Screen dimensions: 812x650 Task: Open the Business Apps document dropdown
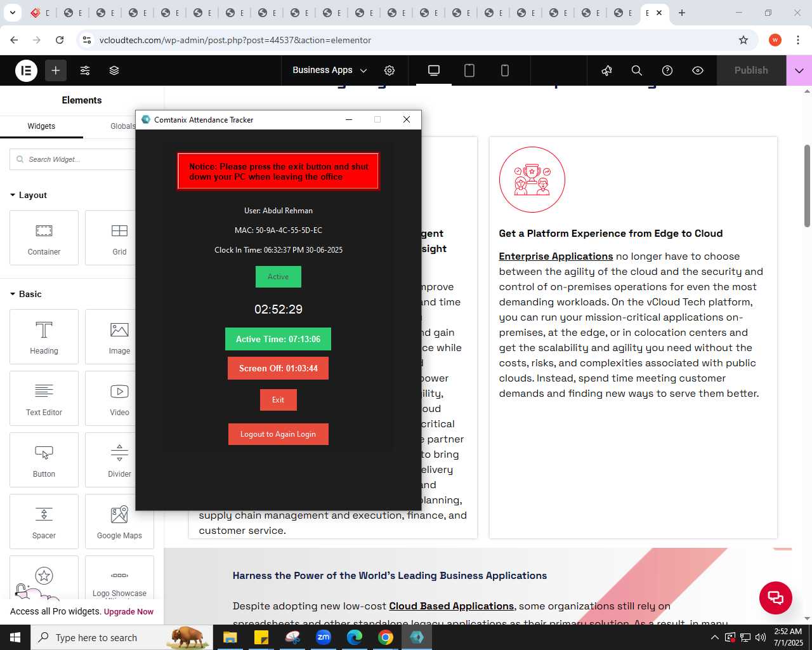[x=329, y=70]
